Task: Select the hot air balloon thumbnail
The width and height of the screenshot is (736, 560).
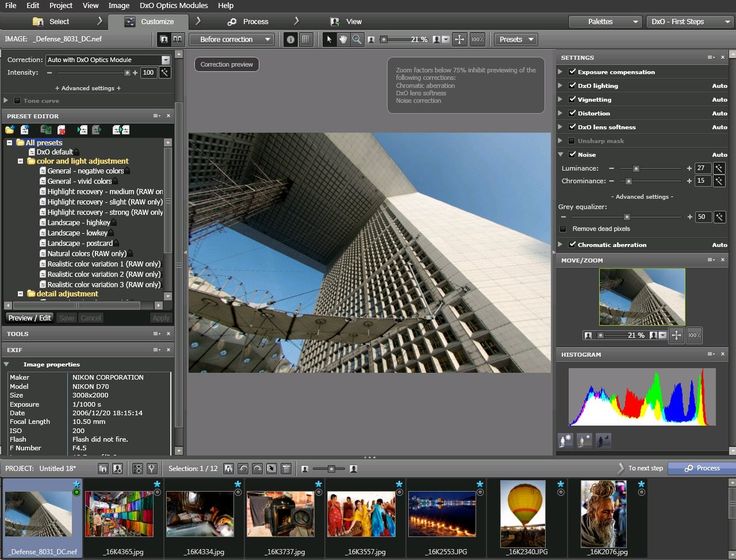Action: click(x=522, y=514)
